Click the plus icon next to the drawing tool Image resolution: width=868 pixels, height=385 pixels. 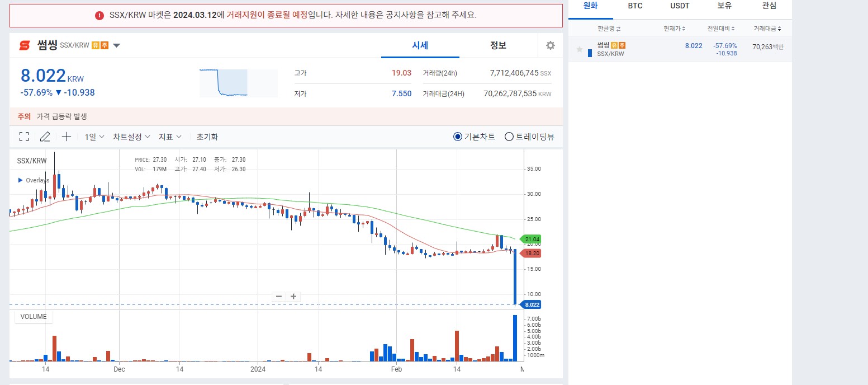(66, 136)
